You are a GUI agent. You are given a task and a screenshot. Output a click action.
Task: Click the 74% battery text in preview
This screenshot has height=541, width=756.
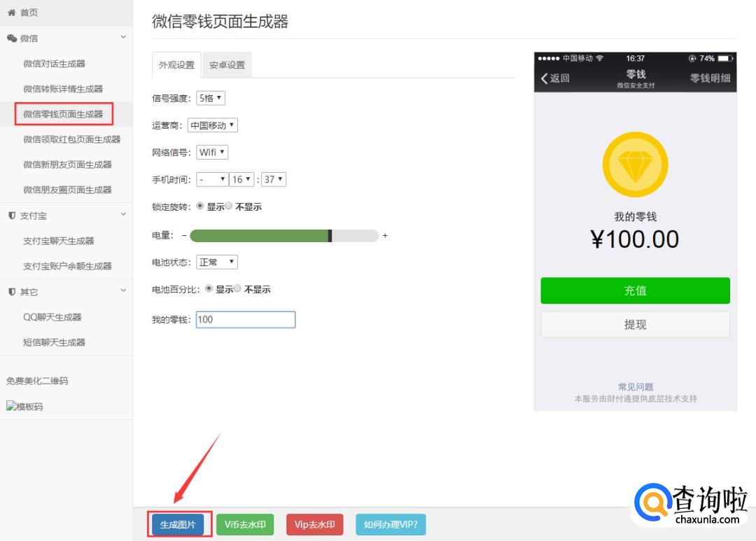tap(707, 58)
